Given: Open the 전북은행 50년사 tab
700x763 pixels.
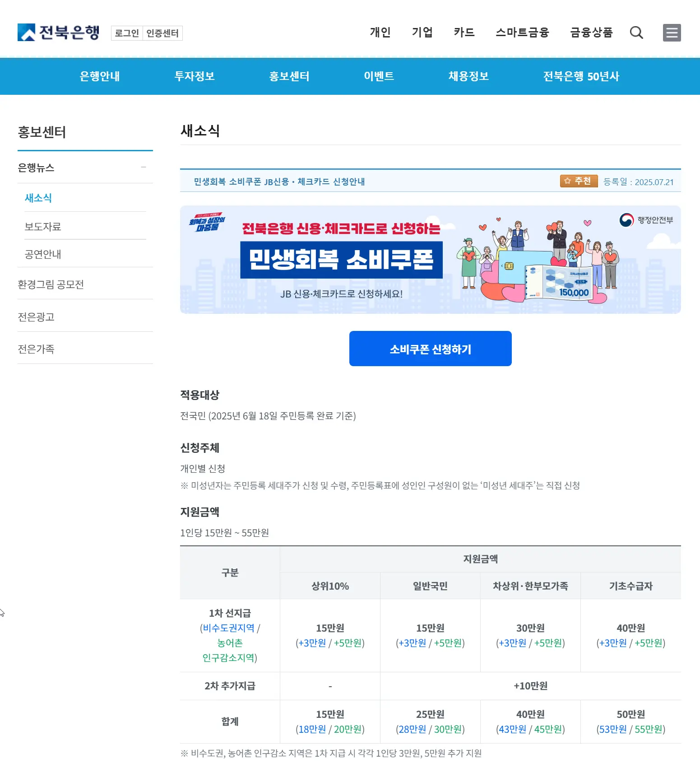Looking at the screenshot, I should [x=581, y=76].
